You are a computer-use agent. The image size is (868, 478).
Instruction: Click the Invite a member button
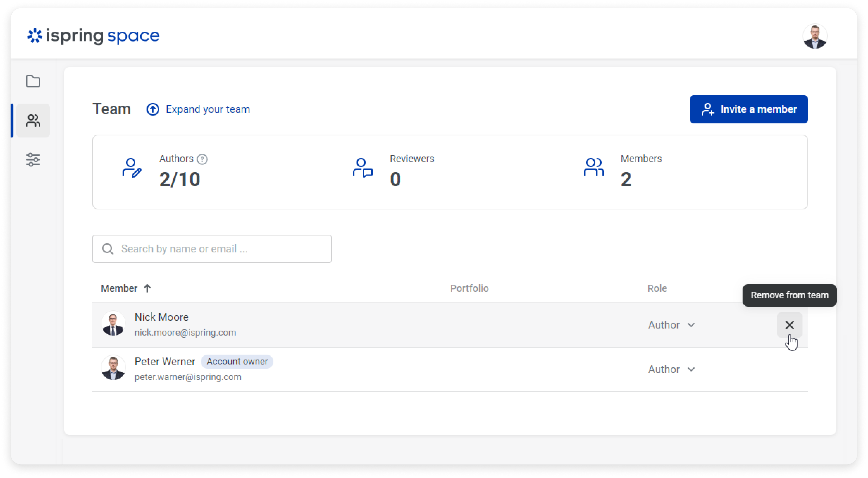[x=749, y=109]
